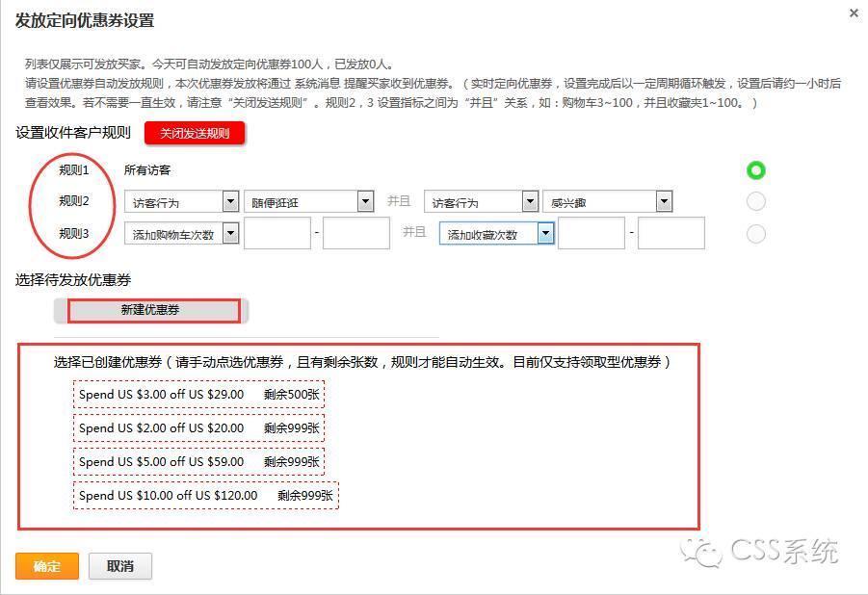
Task: Open the first 访客行为 dropdown
Action: click(x=181, y=202)
